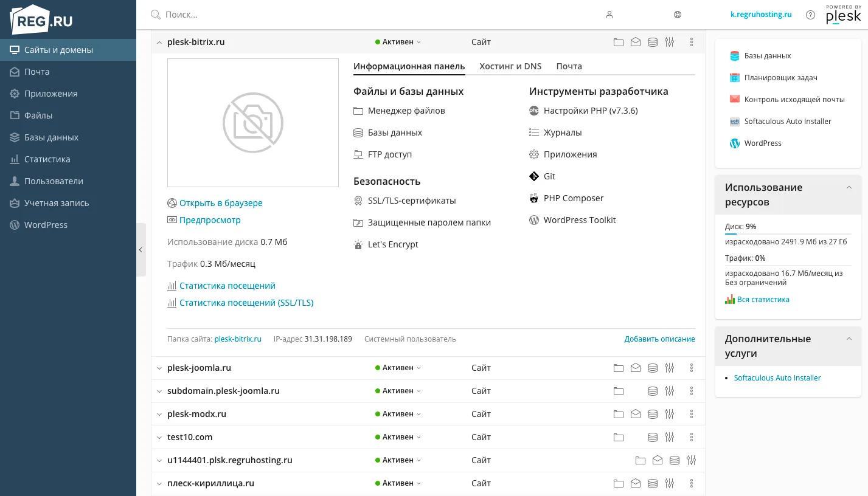Open mail icon in plesk-bitrix.ru row
This screenshot has height=496, width=868.
tap(636, 42)
